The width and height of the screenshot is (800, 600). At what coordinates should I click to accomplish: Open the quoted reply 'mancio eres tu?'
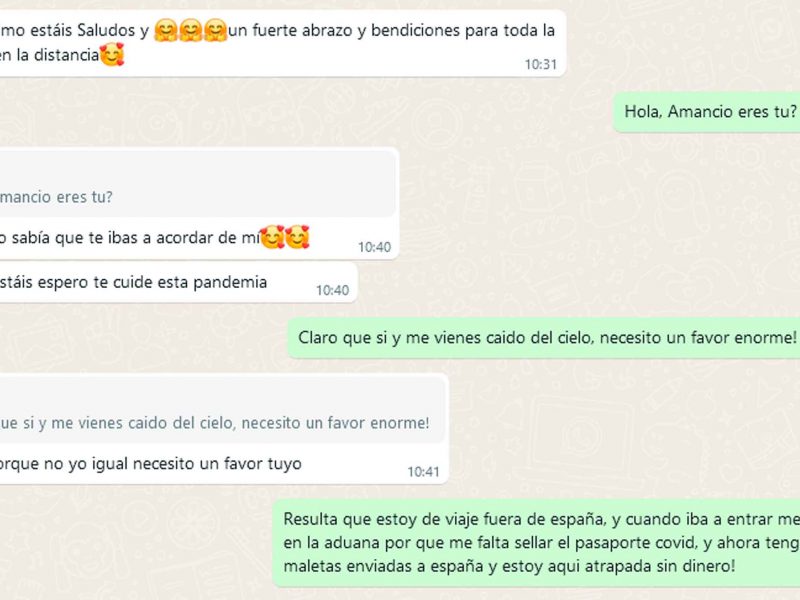[x=198, y=184]
